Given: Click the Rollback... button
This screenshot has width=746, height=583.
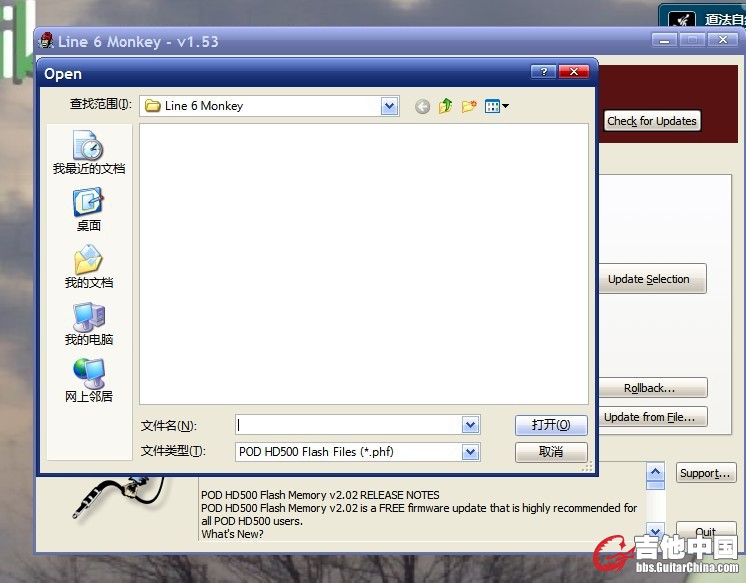Looking at the screenshot, I should point(652,388).
